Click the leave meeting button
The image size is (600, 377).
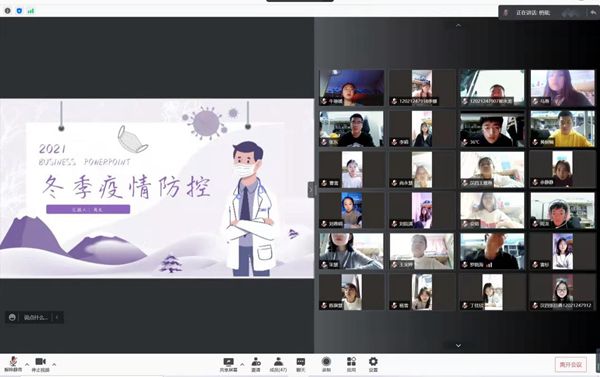[571, 364]
